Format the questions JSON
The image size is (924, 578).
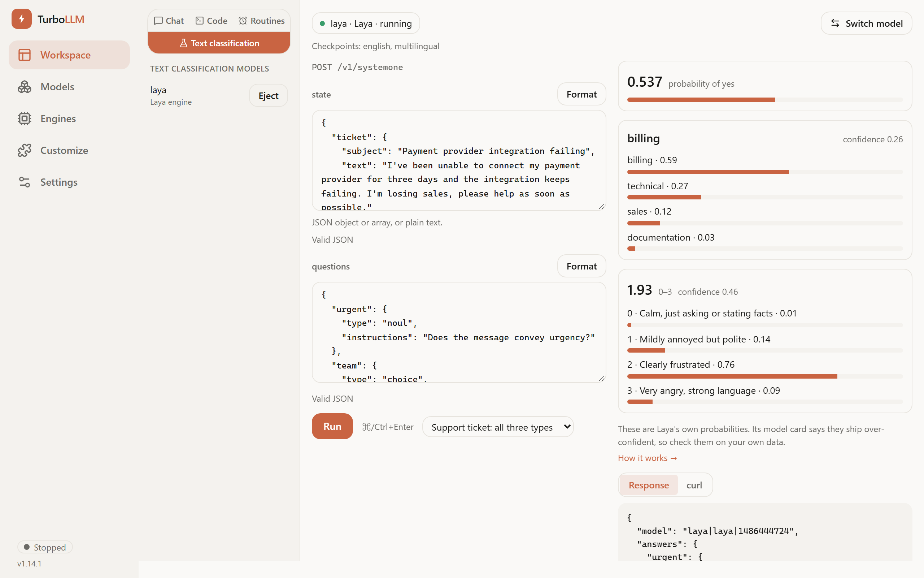point(581,266)
